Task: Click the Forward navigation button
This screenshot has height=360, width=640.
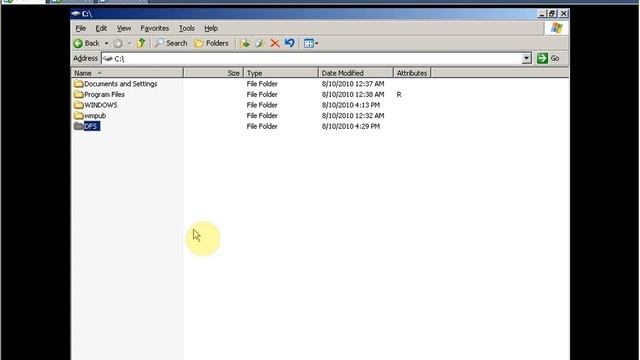Action: (118, 43)
